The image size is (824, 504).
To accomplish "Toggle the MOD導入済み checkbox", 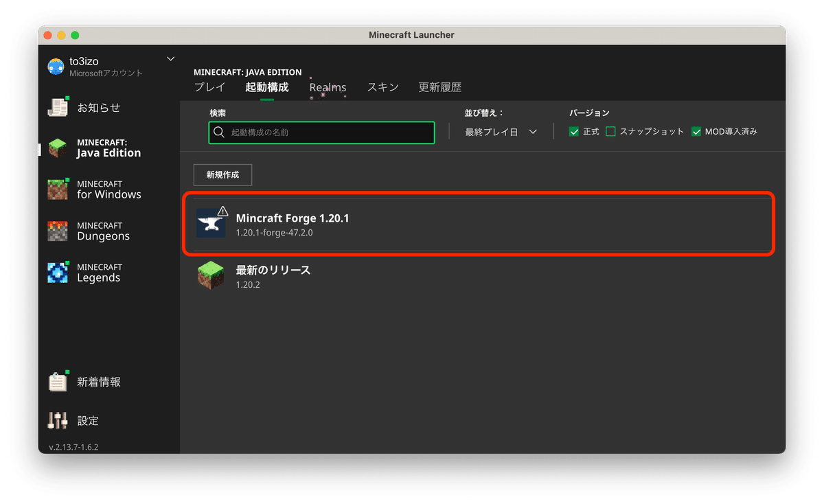I will [696, 132].
